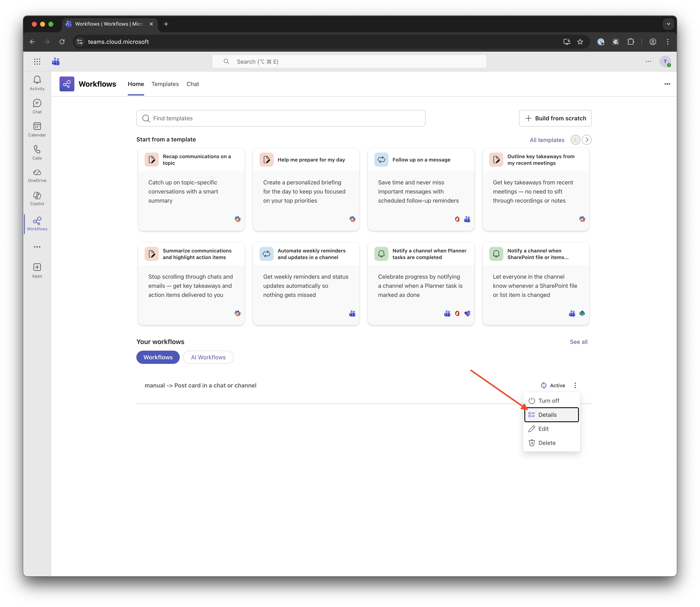Bookmark this page with the star icon

pyautogui.click(x=580, y=42)
